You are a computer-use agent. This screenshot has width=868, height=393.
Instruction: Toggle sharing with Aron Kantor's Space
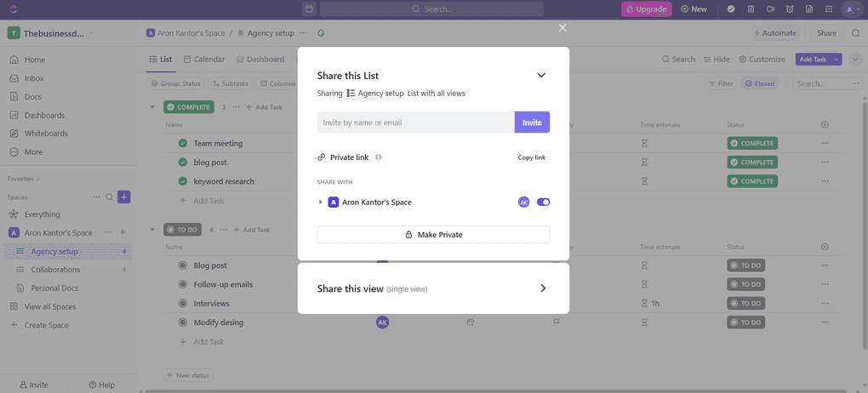pyautogui.click(x=543, y=202)
